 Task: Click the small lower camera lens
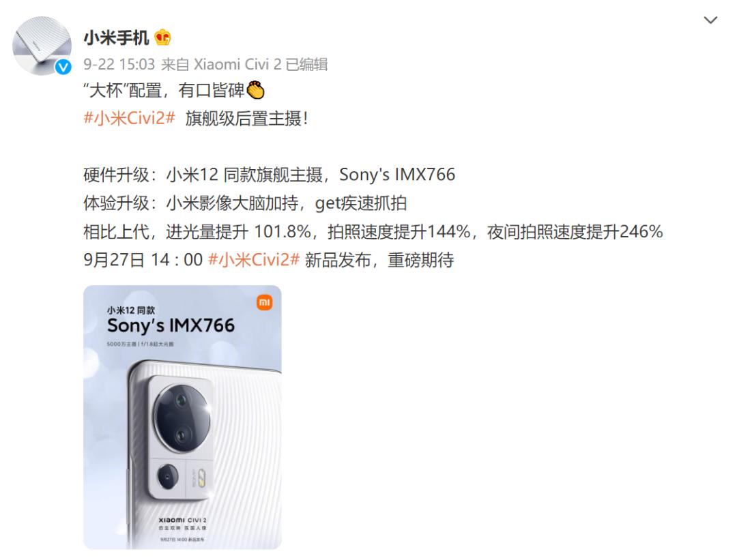[x=168, y=477]
